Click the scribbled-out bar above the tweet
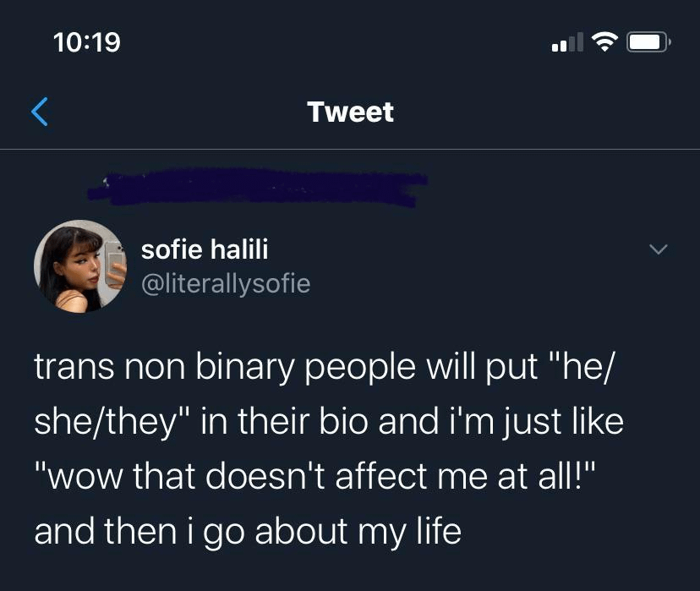This screenshot has width=700, height=591. (x=258, y=187)
